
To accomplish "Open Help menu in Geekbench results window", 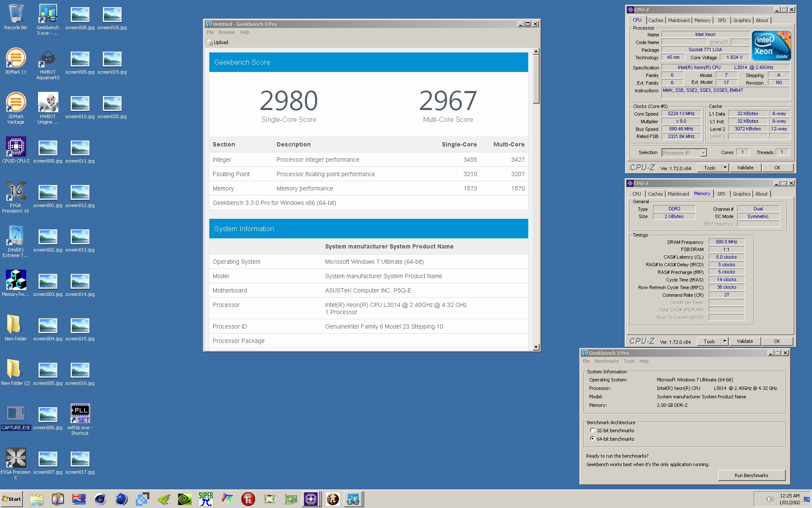I will pyautogui.click(x=245, y=32).
